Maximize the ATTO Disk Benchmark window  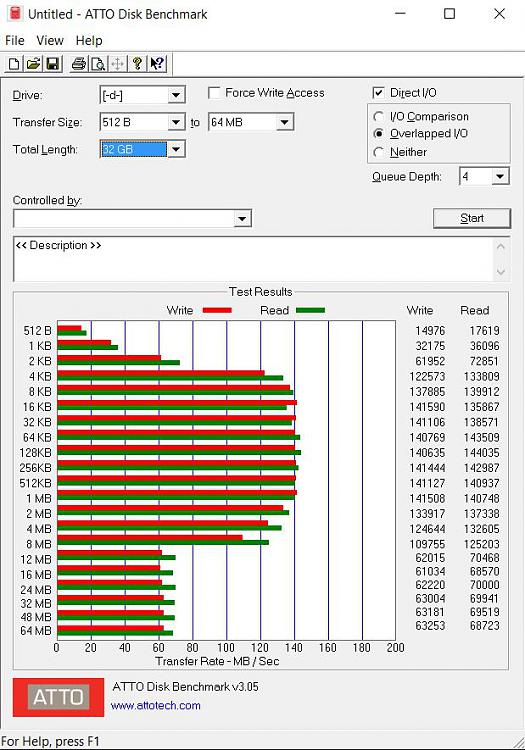tap(449, 13)
